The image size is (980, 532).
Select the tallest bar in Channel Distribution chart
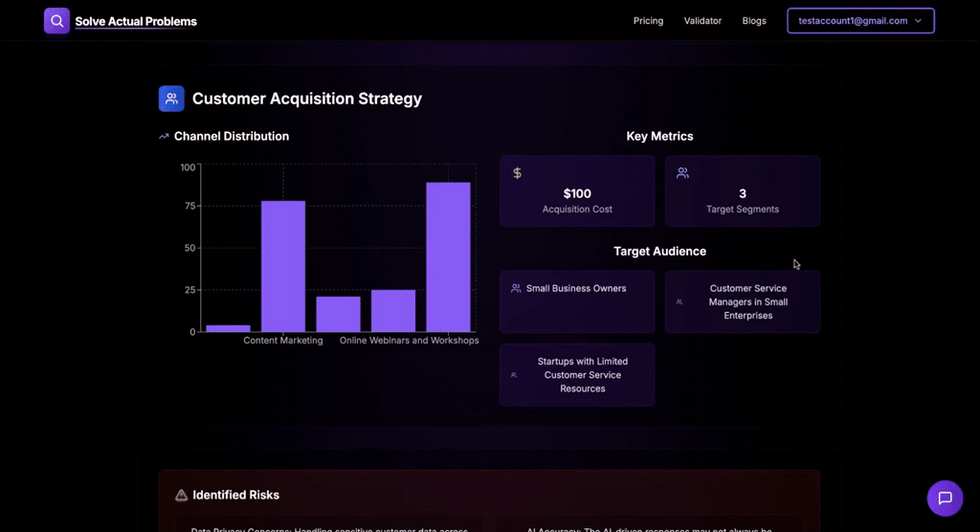[448, 257]
